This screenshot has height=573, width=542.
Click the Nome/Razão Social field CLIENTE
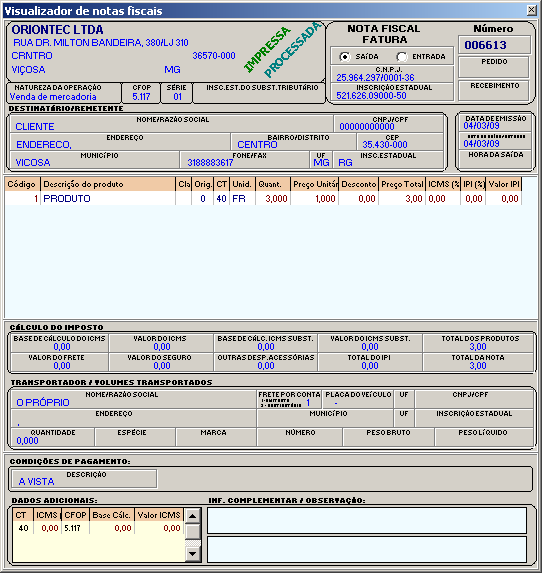(x=171, y=124)
